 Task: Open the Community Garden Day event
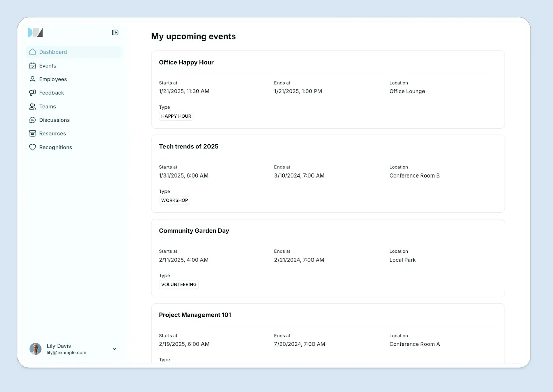coord(194,231)
